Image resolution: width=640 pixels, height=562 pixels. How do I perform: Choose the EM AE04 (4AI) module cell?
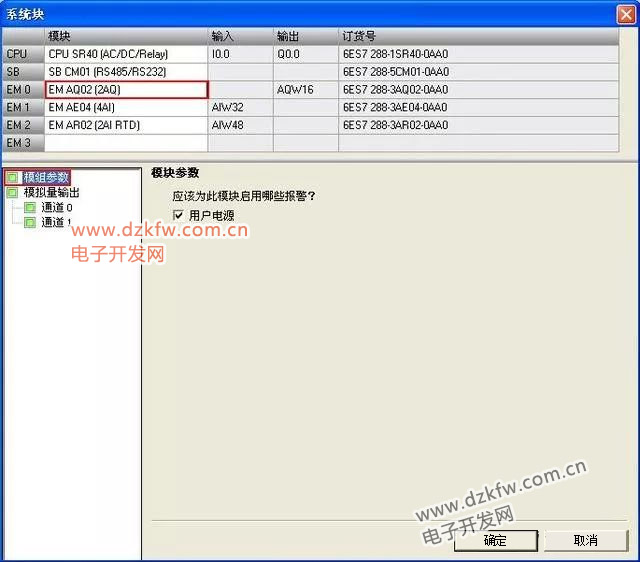(126, 107)
